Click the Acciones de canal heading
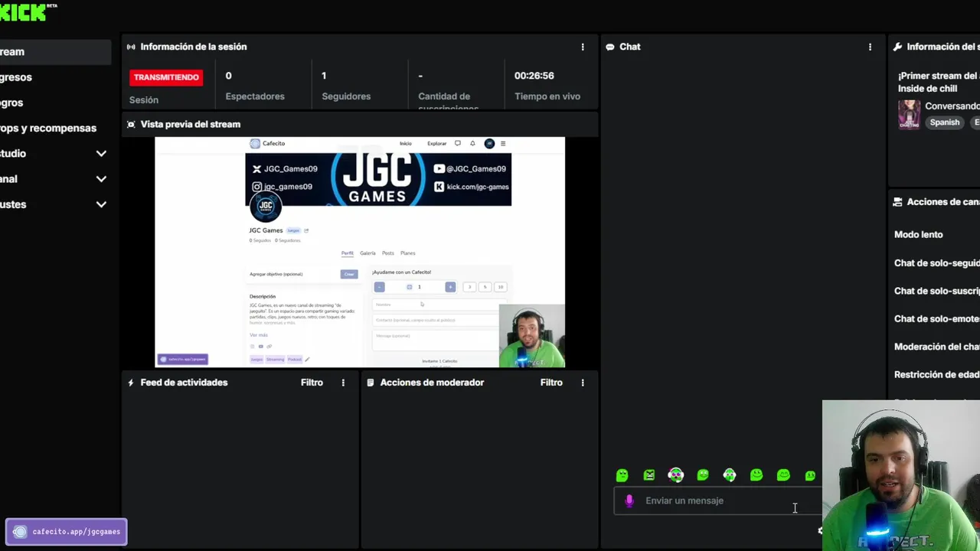The image size is (980, 551). 943,202
